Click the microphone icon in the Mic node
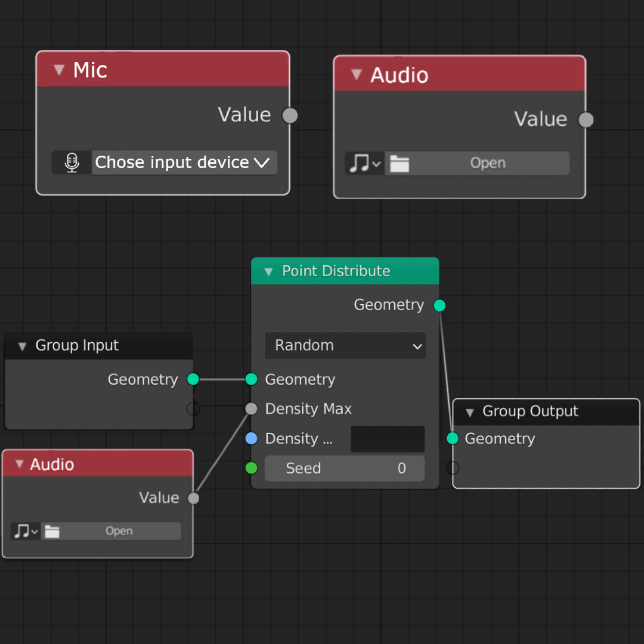Image resolution: width=644 pixels, height=644 pixels. coord(72,162)
